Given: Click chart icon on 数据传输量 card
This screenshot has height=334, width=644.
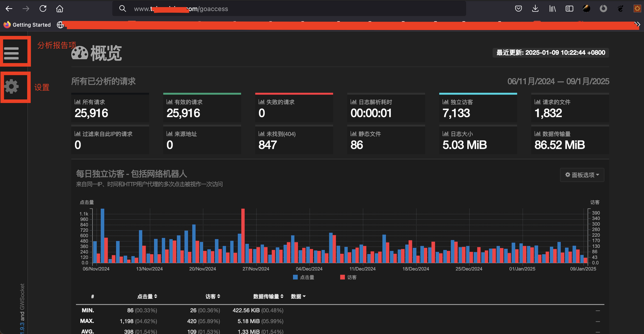Looking at the screenshot, I should pos(538,134).
